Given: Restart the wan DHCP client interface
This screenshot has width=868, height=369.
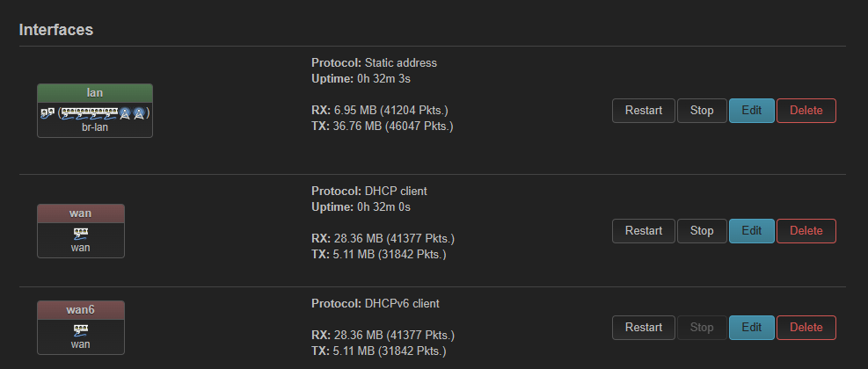Looking at the screenshot, I should 643,231.
